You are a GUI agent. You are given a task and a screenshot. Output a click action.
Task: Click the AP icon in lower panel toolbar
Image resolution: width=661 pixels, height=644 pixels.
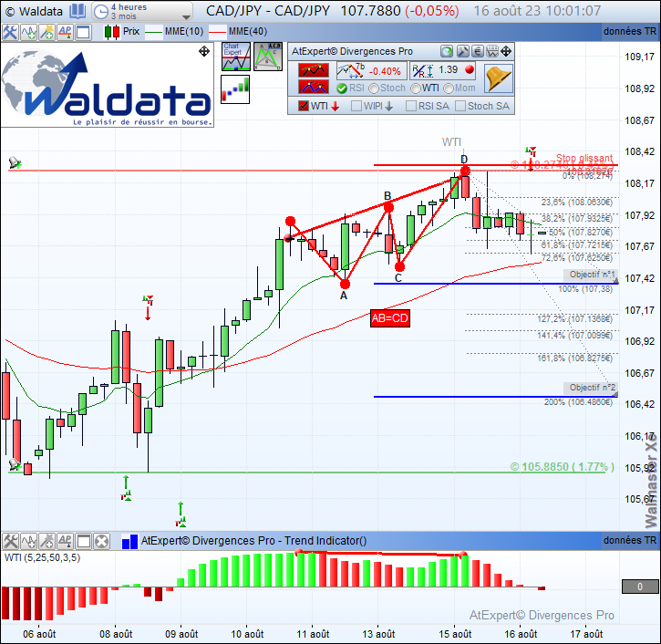coord(65,541)
